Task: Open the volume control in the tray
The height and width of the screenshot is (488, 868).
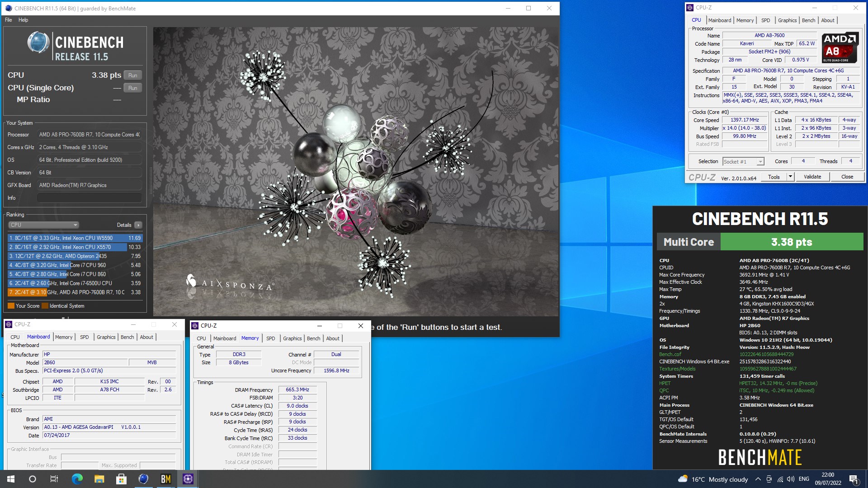Action: (x=790, y=479)
